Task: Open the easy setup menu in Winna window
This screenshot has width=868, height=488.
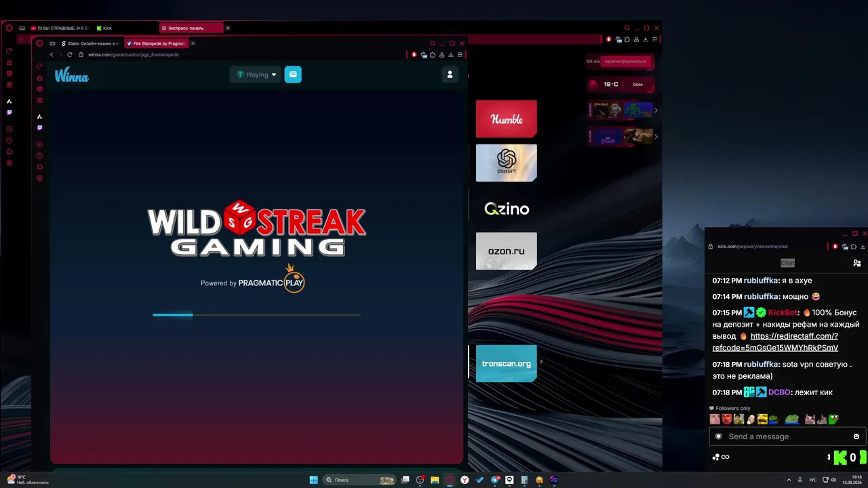Action: coord(460,55)
